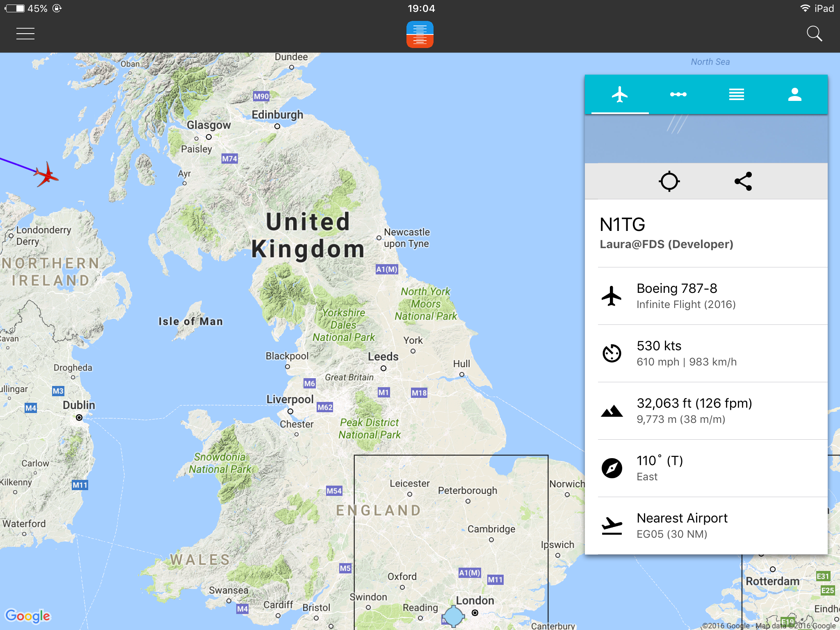Tap the 530 kts speed row

click(705, 353)
